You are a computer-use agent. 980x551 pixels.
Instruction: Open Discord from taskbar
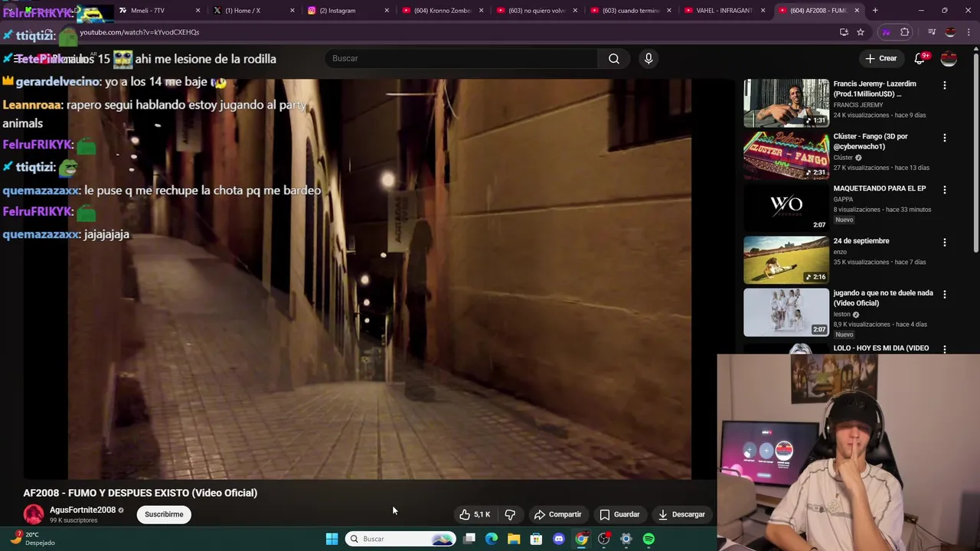point(559,539)
